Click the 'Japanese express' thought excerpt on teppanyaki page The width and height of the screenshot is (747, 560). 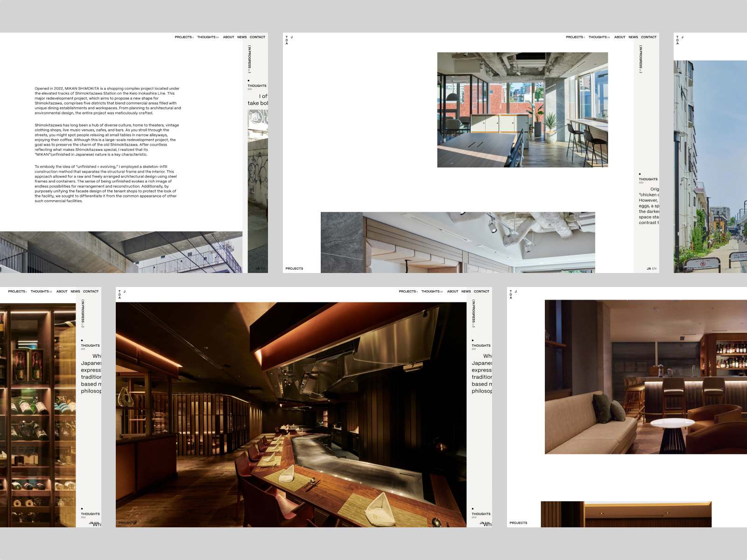tap(482, 373)
